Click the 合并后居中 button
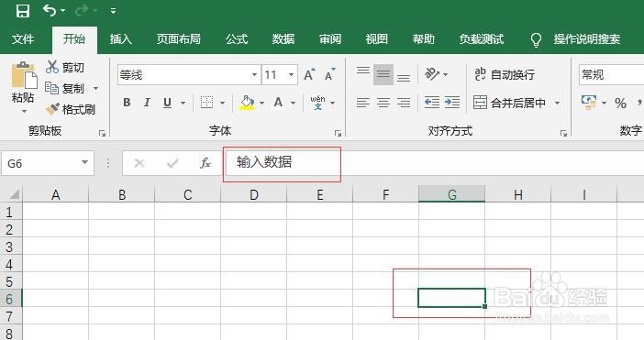Viewport: 644px width, 340px height. [509, 103]
